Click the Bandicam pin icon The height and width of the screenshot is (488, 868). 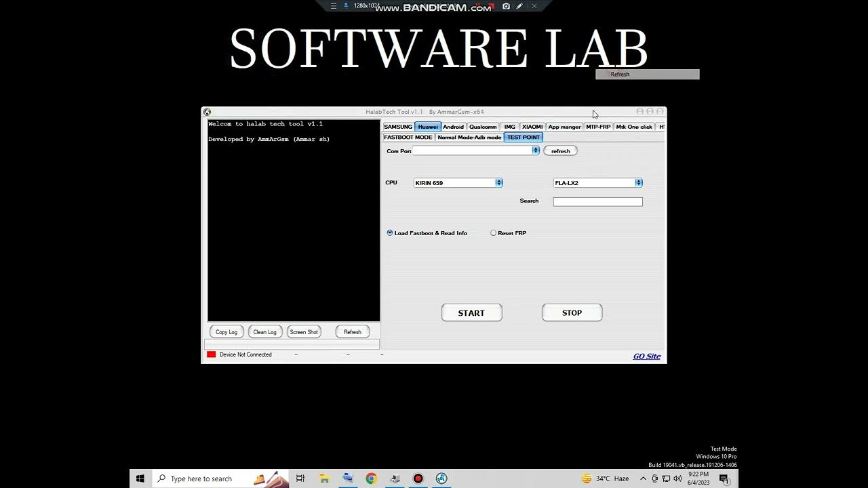(347, 6)
